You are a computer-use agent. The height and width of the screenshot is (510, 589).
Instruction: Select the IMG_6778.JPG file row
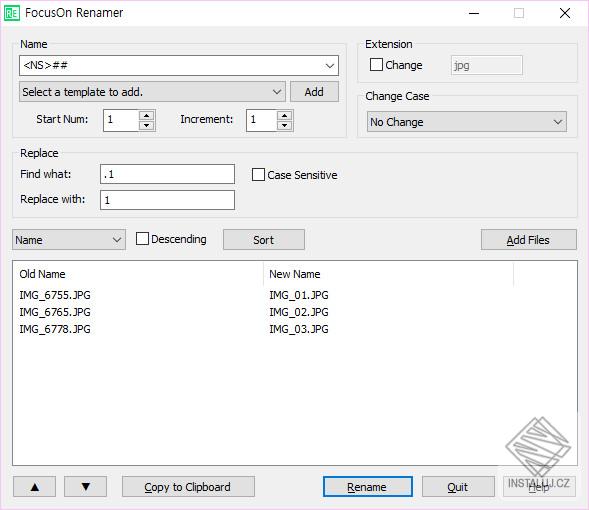click(x=55, y=329)
